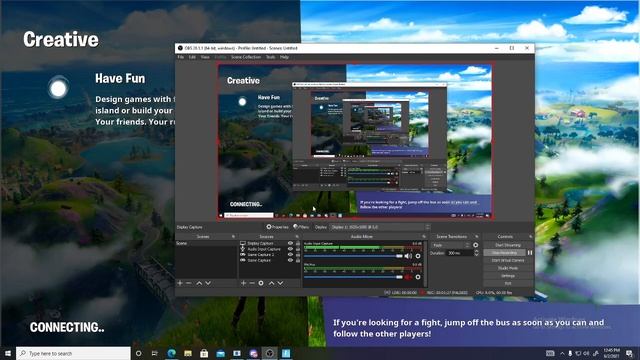
Task: Select the Game Capture 2 source
Action: click(260, 255)
